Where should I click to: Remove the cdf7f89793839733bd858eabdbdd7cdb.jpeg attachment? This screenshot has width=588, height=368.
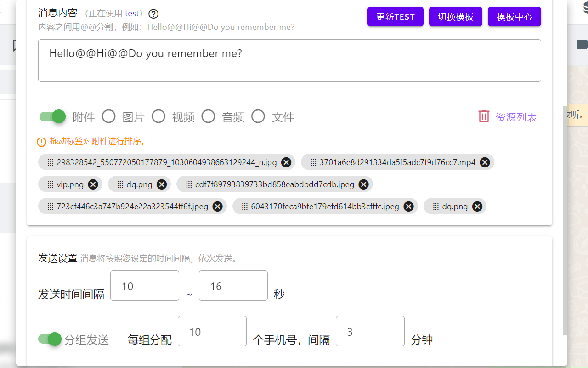tap(363, 184)
